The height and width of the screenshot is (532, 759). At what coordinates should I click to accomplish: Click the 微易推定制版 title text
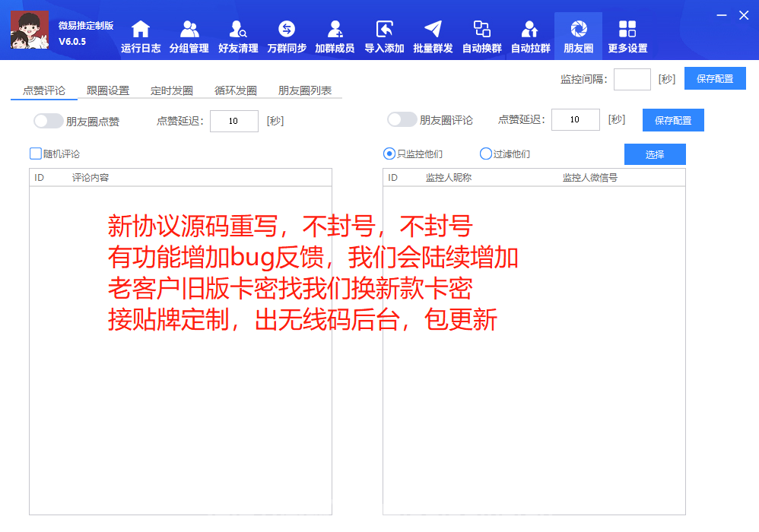[86, 26]
